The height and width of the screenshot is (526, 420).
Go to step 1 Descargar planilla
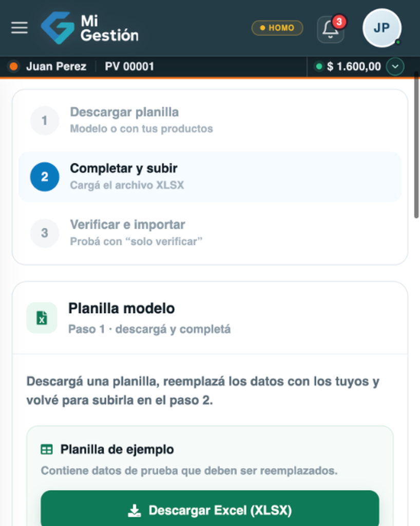tap(210, 120)
